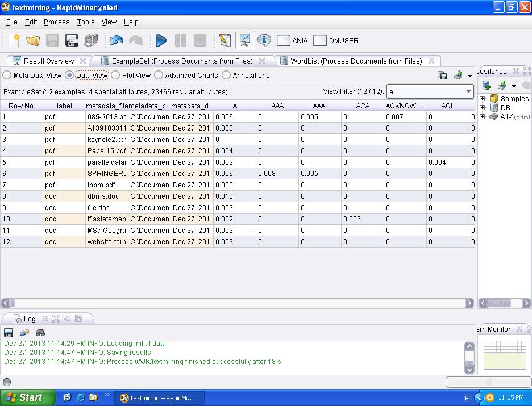
Task: Click the Save Process As icon
Action: click(72, 40)
